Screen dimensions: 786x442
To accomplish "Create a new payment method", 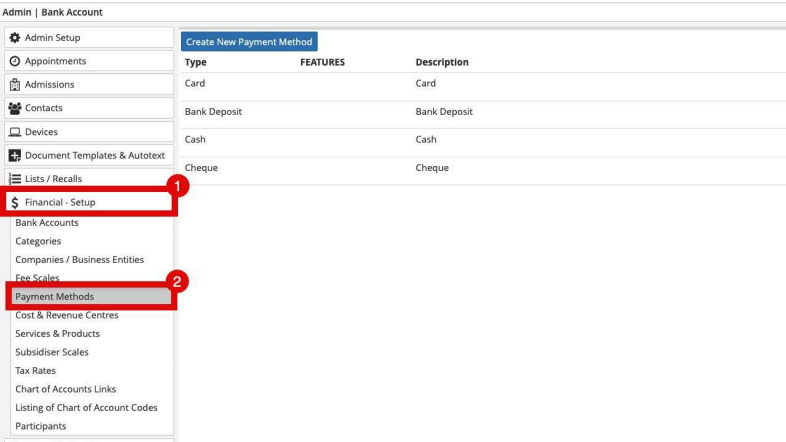I will [x=249, y=42].
